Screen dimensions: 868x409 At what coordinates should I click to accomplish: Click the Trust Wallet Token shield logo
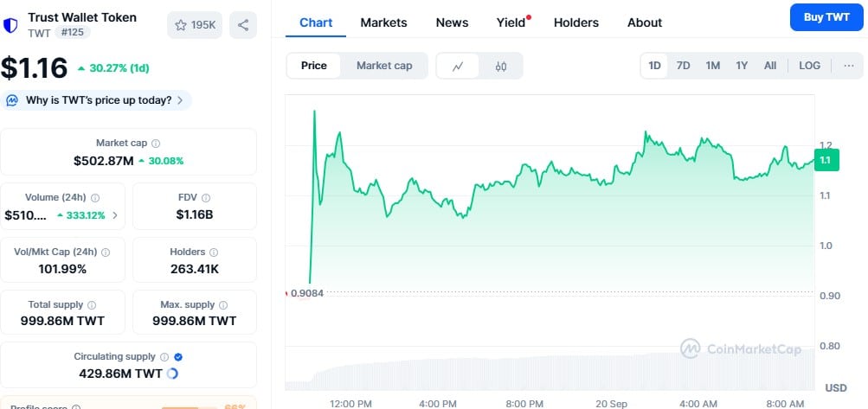tap(10, 25)
